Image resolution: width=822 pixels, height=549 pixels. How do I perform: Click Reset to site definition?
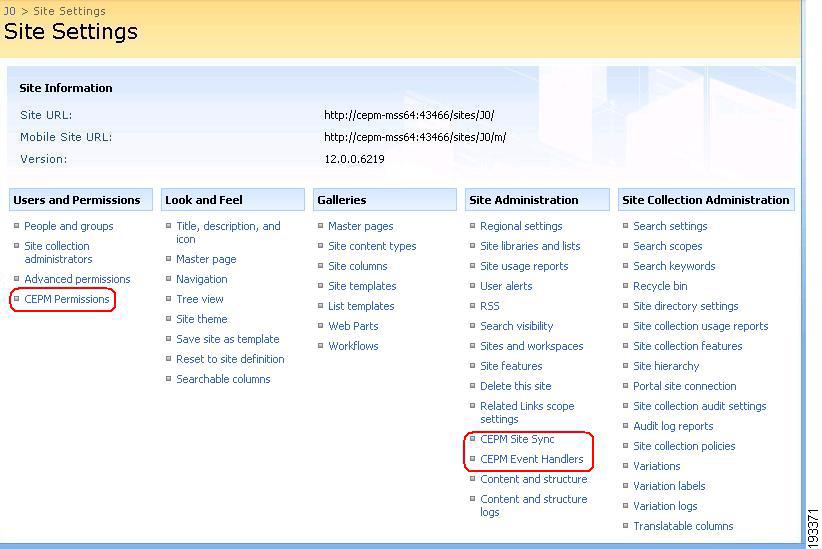point(230,359)
